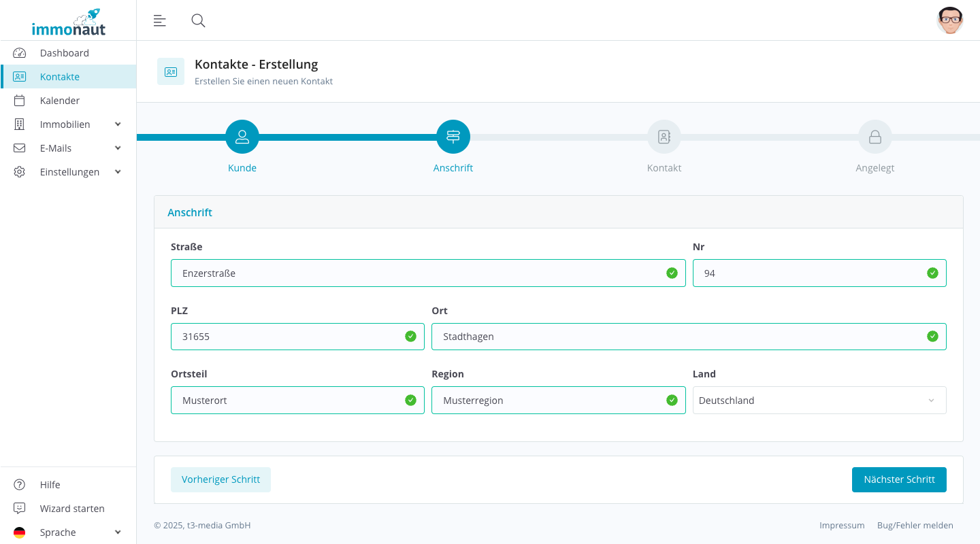Open search with the magnifier icon

point(198,20)
